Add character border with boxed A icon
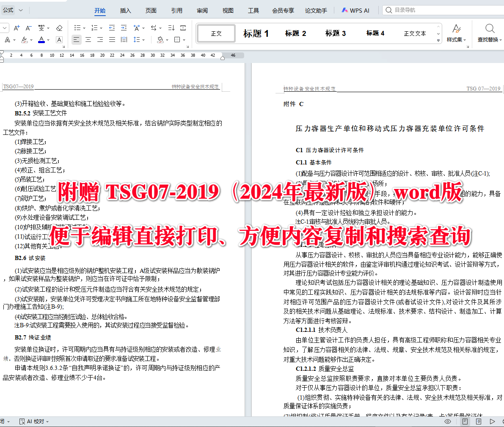Image resolution: width=504 pixels, height=427 pixels. pyautogui.click(x=59, y=40)
